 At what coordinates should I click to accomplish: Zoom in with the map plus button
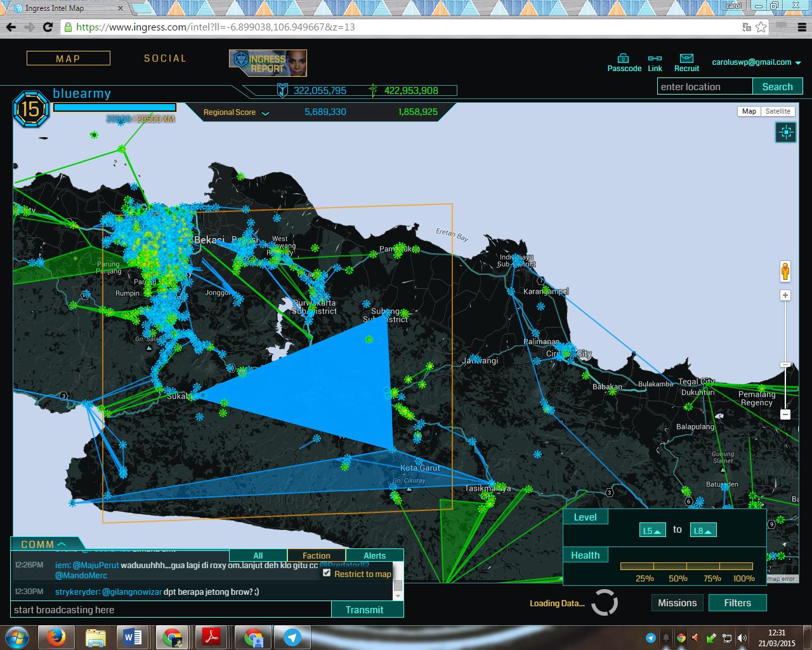click(x=785, y=296)
